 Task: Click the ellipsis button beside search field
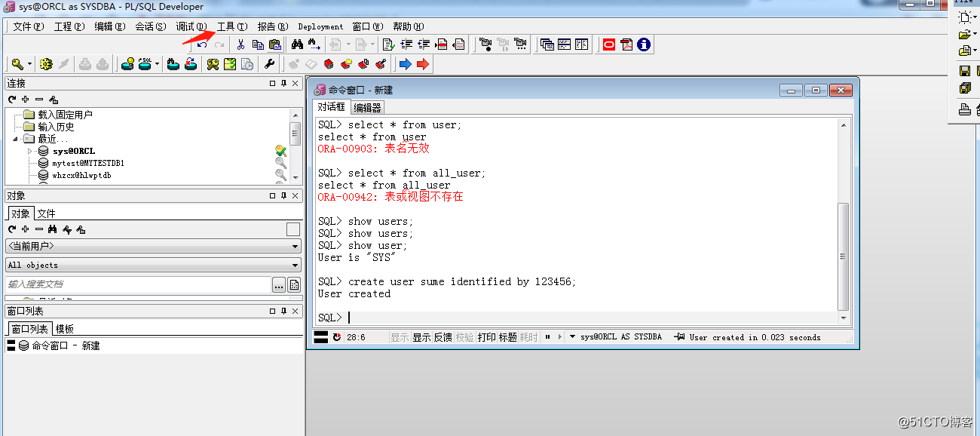click(279, 284)
